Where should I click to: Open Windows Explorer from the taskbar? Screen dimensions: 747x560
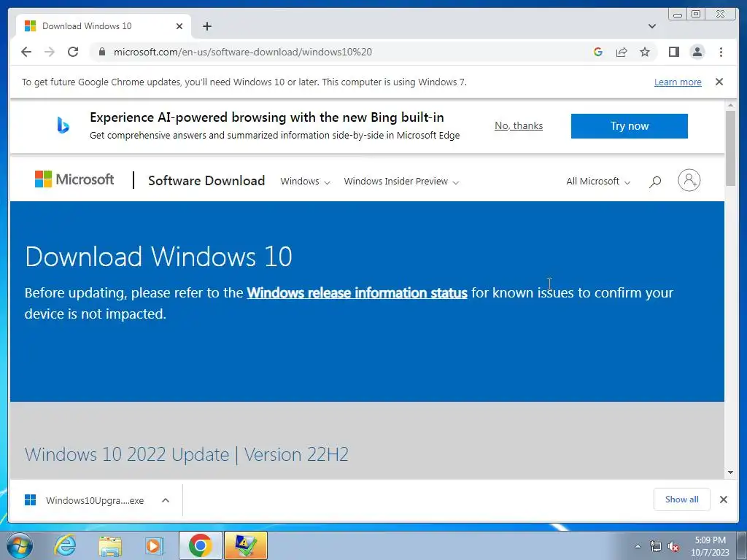(x=110, y=545)
